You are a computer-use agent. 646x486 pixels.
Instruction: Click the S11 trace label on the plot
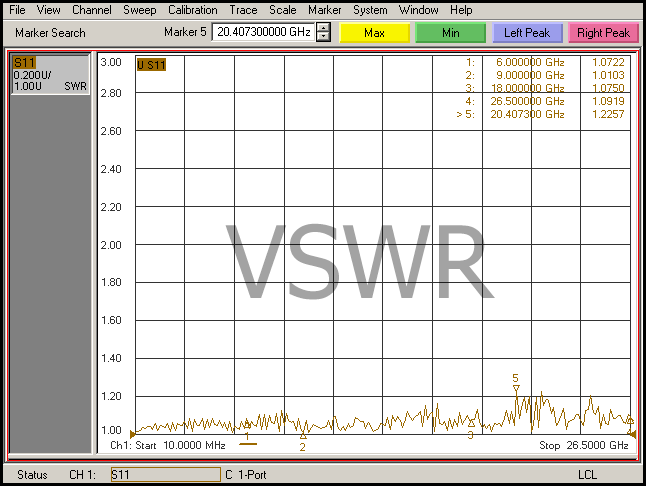pyautogui.click(x=151, y=64)
